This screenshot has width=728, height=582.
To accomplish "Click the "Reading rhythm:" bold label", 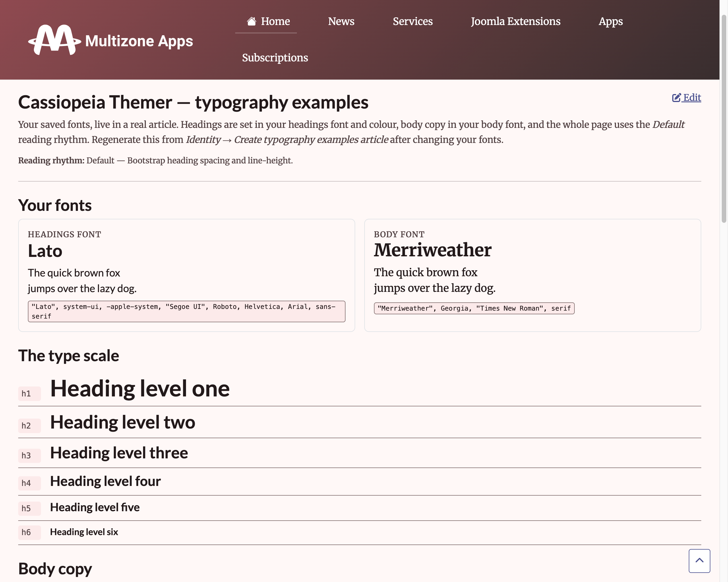I will coord(51,161).
